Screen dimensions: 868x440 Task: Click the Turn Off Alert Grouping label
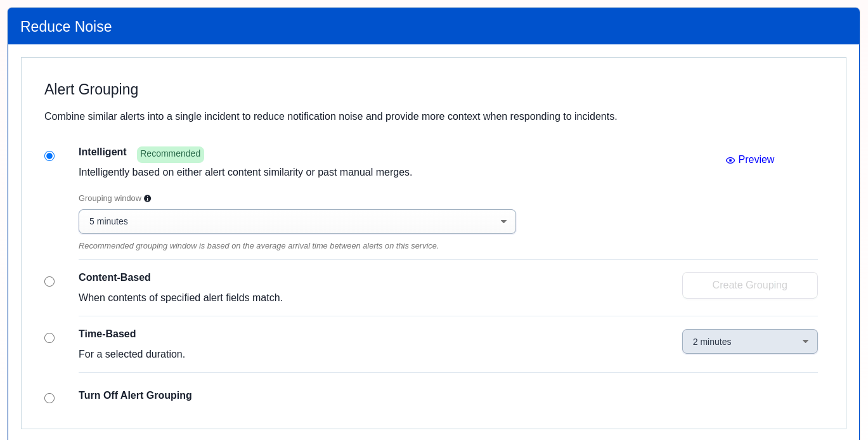(135, 396)
